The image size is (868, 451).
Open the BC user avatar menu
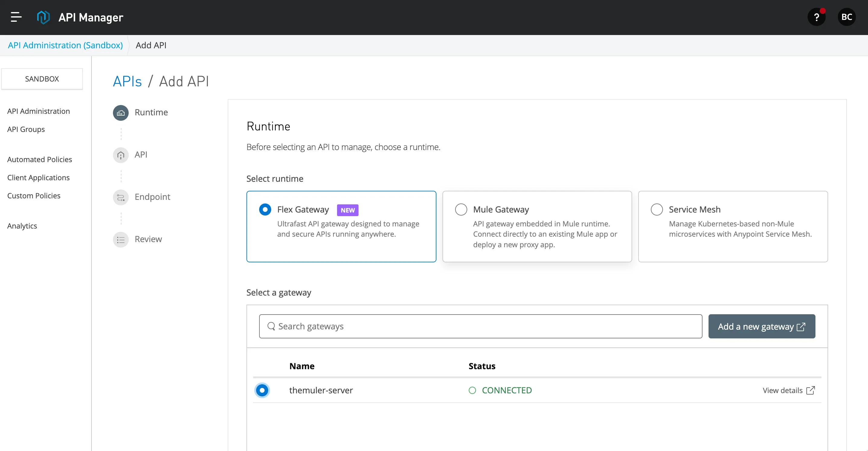click(x=847, y=17)
